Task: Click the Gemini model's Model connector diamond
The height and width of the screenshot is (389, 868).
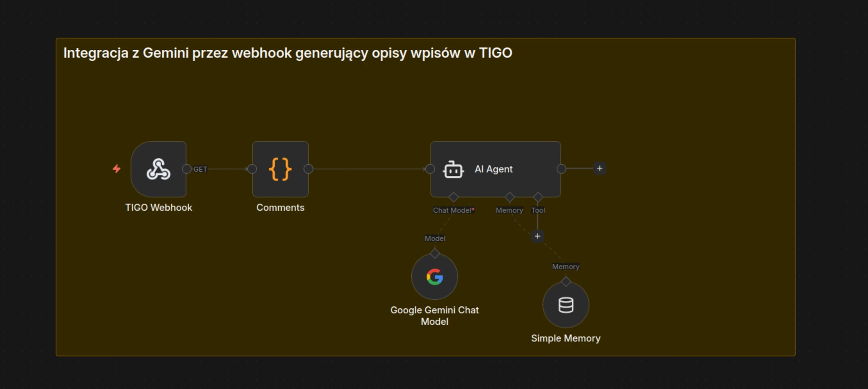Action: pyautogui.click(x=434, y=253)
